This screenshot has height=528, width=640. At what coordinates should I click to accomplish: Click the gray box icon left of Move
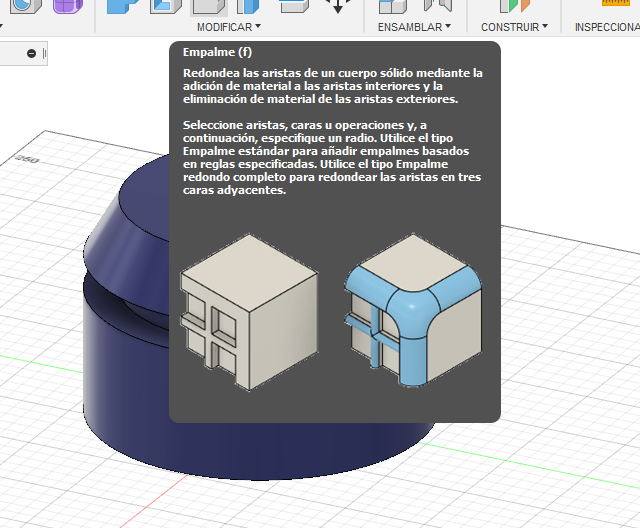292,6
